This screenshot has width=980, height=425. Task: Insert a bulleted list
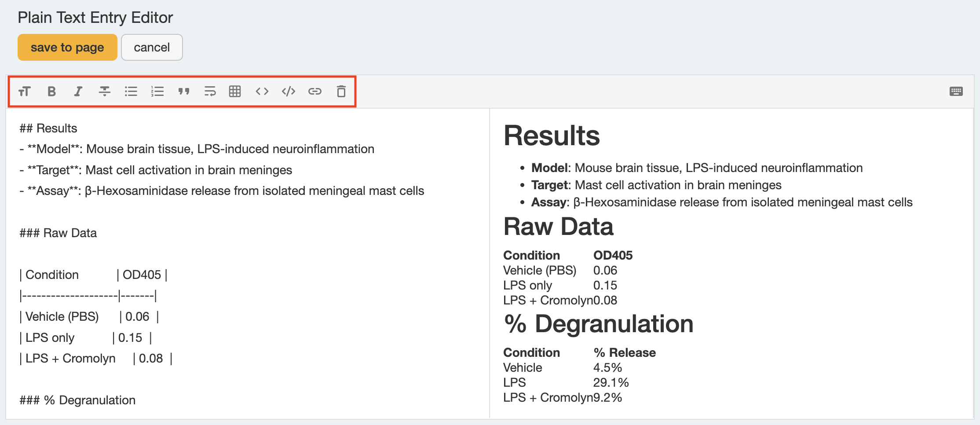[131, 92]
